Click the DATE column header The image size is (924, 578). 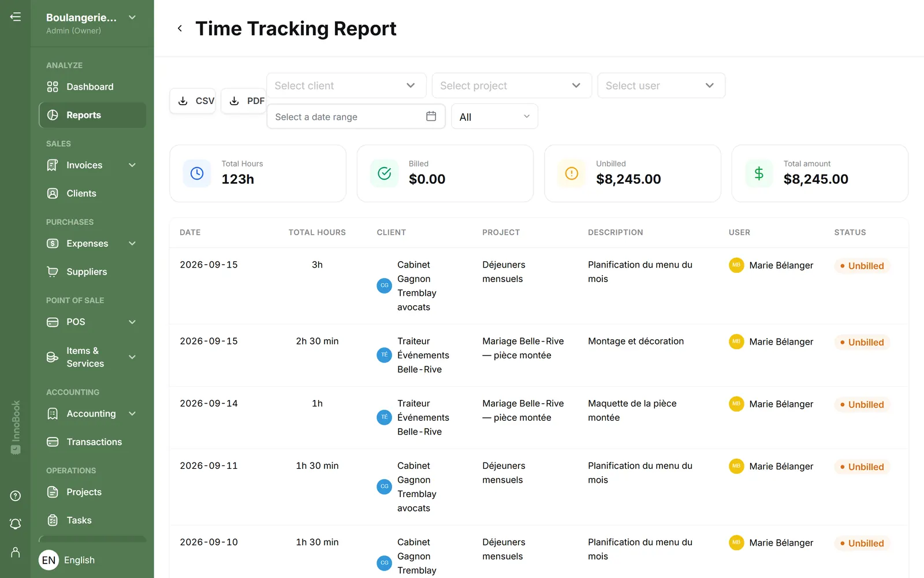190,232
